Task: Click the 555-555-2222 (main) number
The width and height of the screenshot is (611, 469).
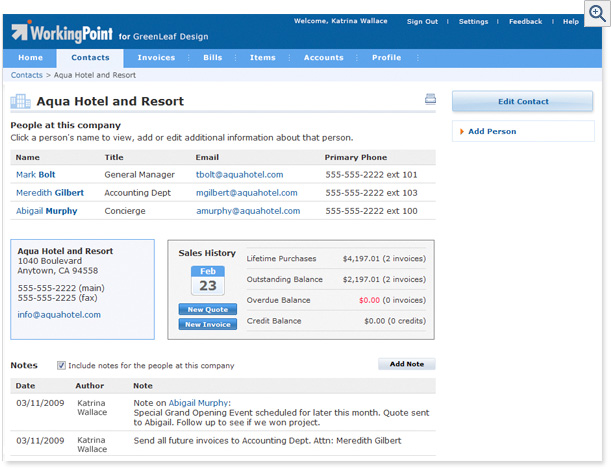Action: pyautogui.click(x=61, y=288)
